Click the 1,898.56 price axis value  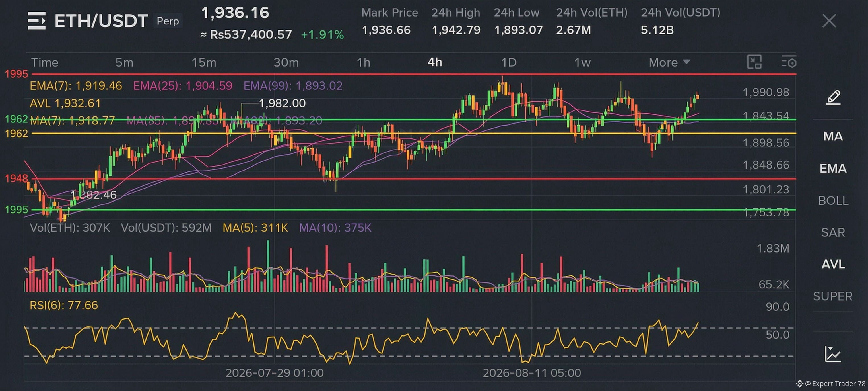pyautogui.click(x=766, y=143)
